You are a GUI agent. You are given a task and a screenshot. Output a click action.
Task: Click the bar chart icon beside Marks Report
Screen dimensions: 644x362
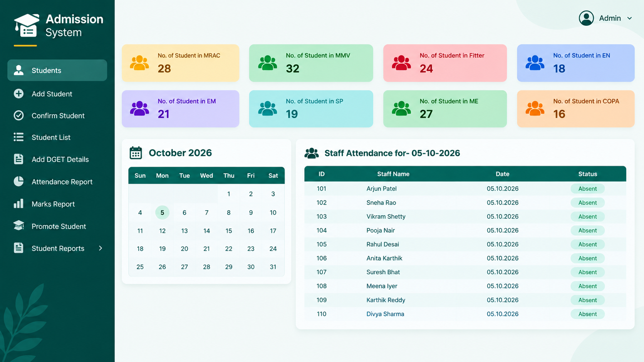(18, 204)
